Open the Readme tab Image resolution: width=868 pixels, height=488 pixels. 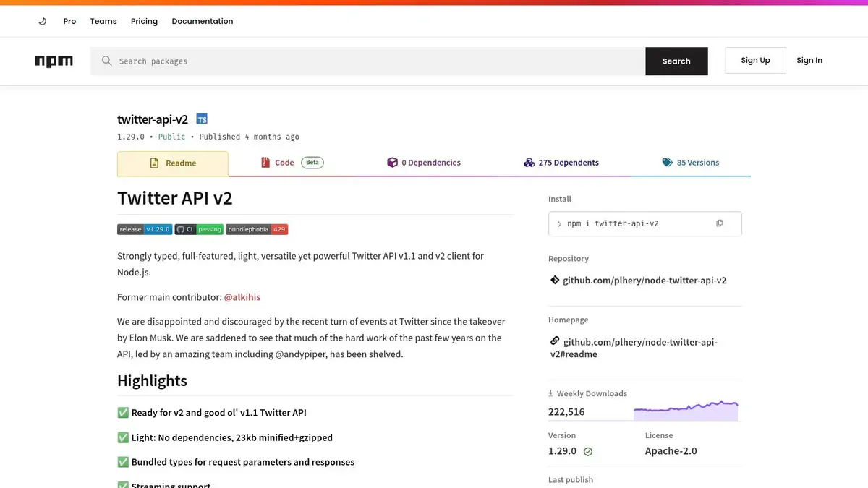(173, 163)
